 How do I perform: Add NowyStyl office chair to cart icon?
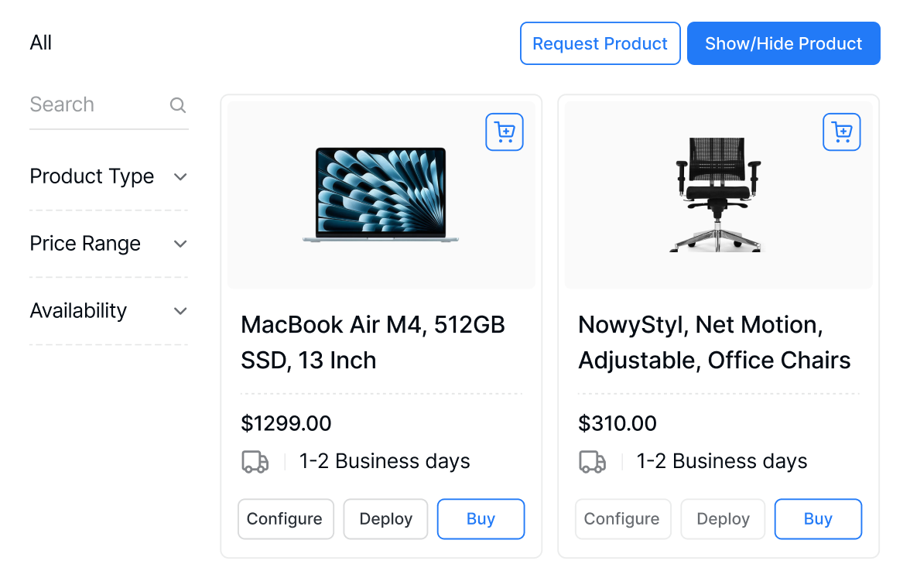point(842,132)
